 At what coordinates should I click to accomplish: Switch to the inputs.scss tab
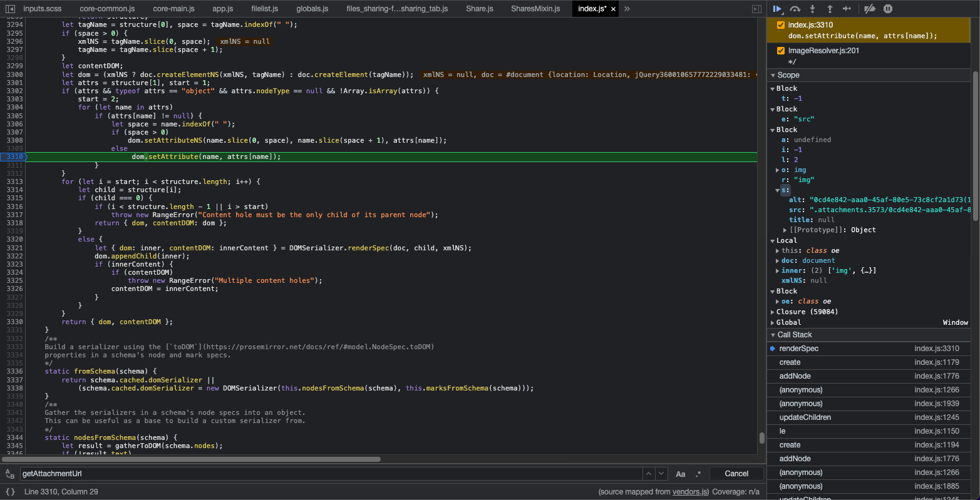pyautogui.click(x=43, y=9)
